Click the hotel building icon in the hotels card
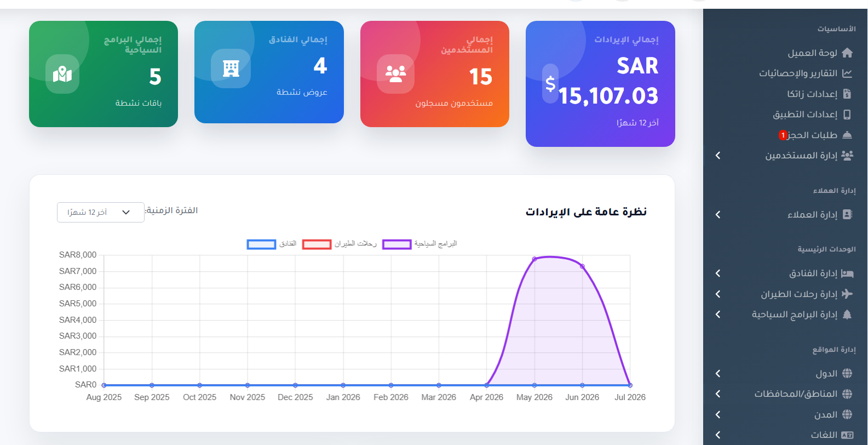Screen dimensions: 868x445 point(231,69)
